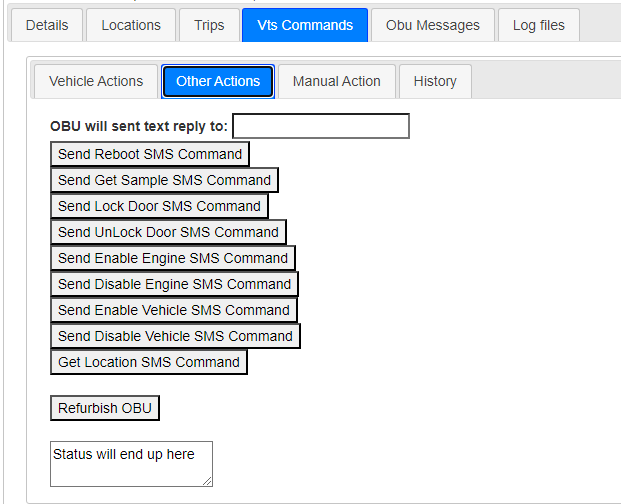Send the UnLock Door SMS Command

[x=168, y=232]
